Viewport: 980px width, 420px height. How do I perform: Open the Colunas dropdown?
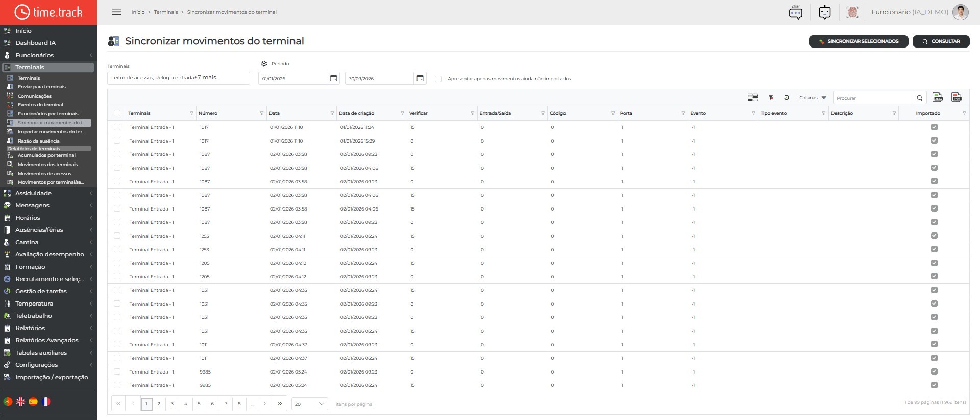click(813, 98)
